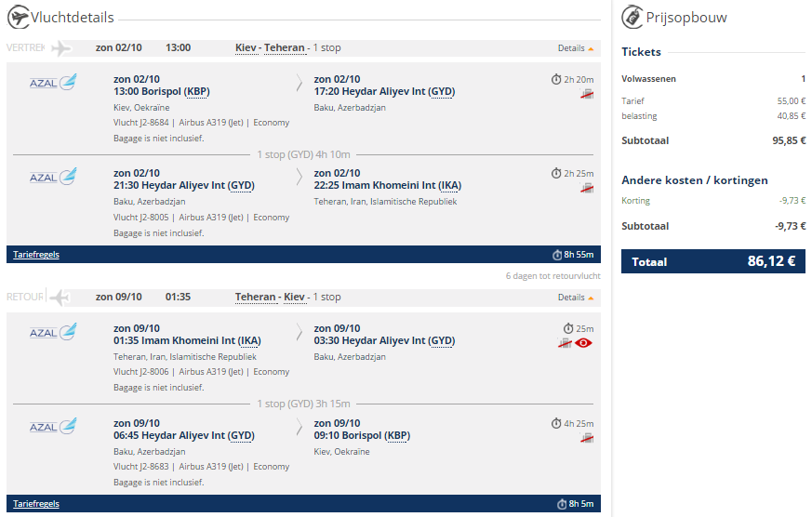Click 'Vlucht J2-8683' flight number text
This screenshot has width=812, height=517.
(140, 466)
